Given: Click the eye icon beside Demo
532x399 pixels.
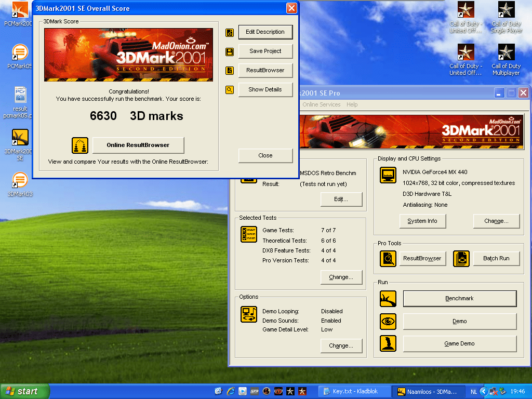Looking at the screenshot, I should (x=388, y=321).
